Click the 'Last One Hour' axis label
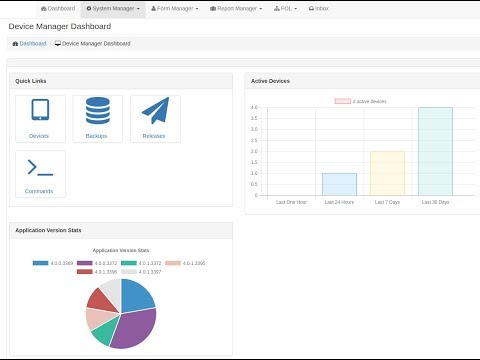Image resolution: width=480 pixels, height=360 pixels. point(291,202)
